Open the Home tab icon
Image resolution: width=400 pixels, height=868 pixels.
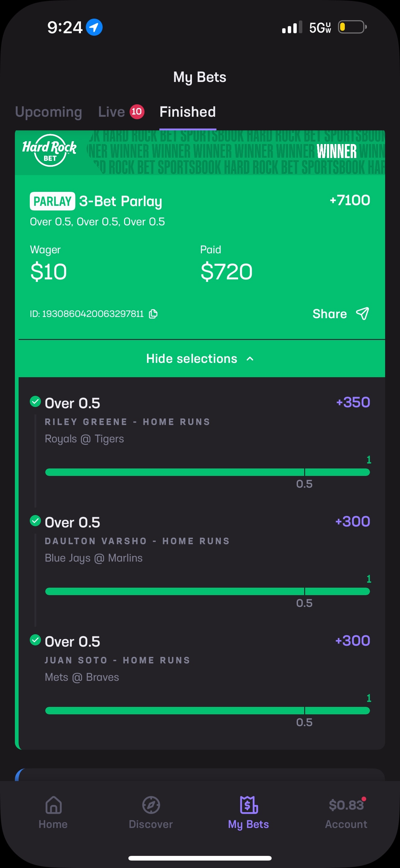point(54,805)
